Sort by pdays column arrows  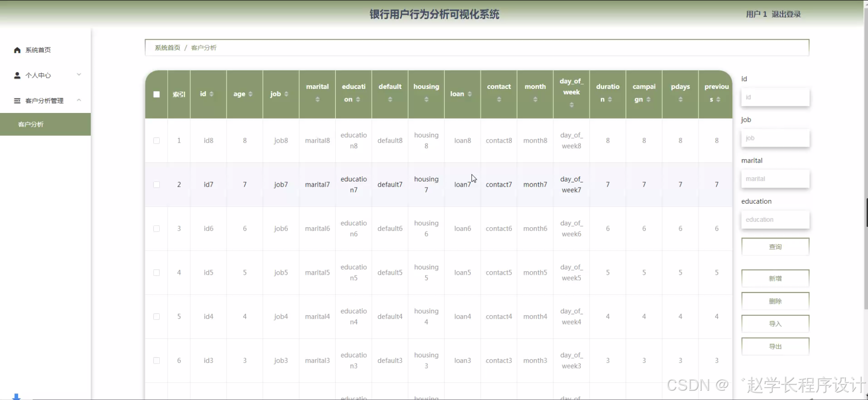click(680, 100)
